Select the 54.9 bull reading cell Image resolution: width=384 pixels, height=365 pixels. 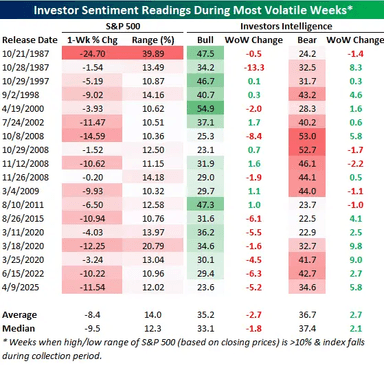[x=205, y=109]
